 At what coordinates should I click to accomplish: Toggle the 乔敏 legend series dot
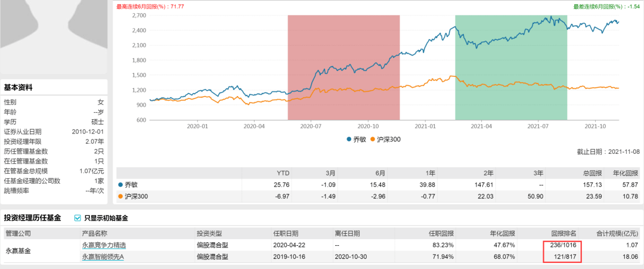[x=349, y=139]
